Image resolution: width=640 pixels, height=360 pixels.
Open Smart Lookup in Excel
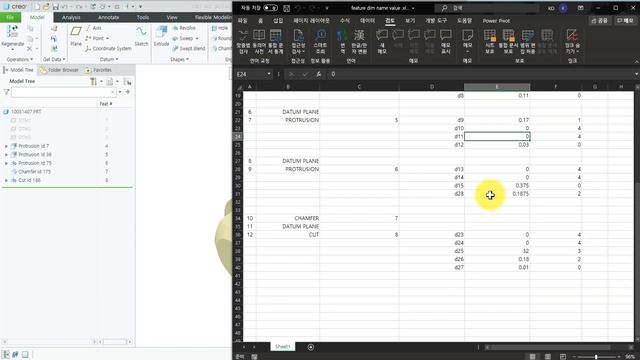[x=320, y=42]
